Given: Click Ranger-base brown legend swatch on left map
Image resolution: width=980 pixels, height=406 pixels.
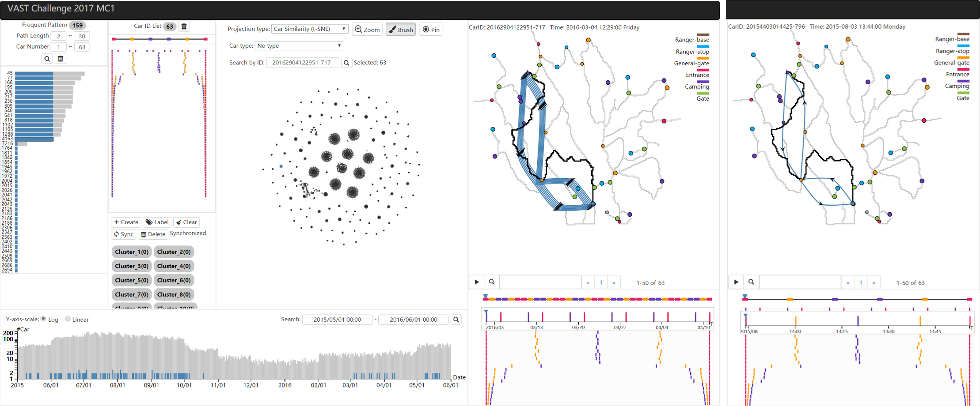Looking at the screenshot, I should 703,34.
